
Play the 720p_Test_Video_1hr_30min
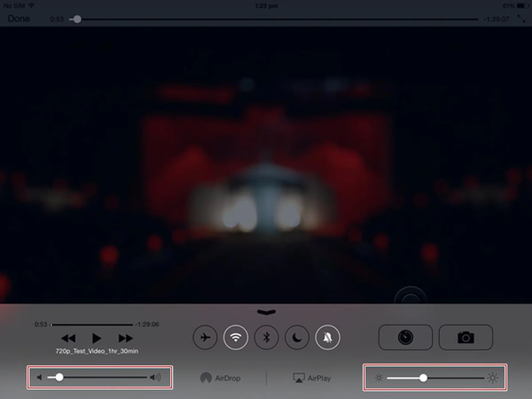tap(97, 338)
